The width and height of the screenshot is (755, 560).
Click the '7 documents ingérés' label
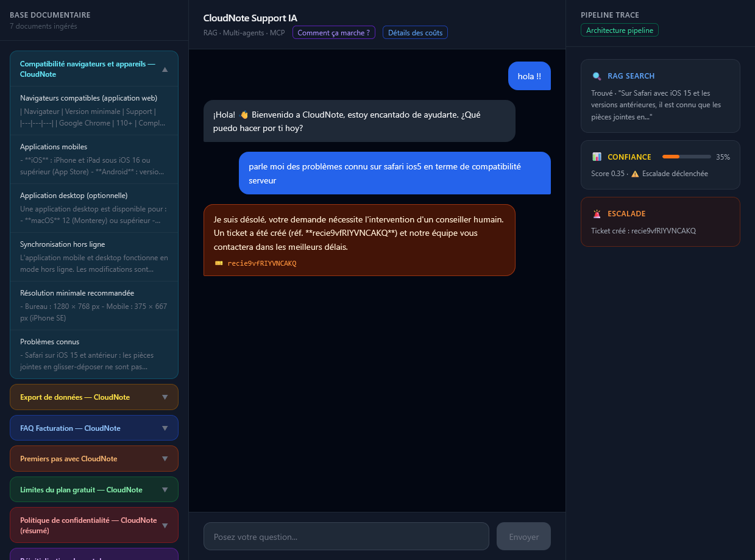tap(43, 26)
